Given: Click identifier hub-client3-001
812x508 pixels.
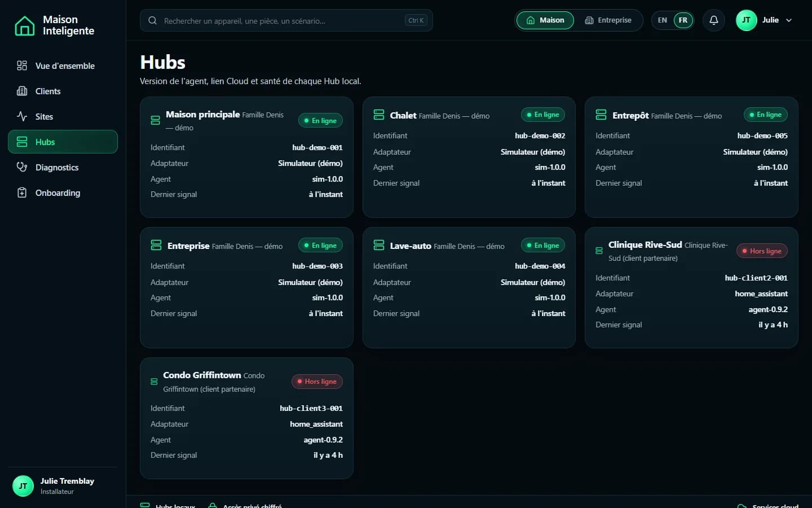Looking at the screenshot, I should click(311, 408).
